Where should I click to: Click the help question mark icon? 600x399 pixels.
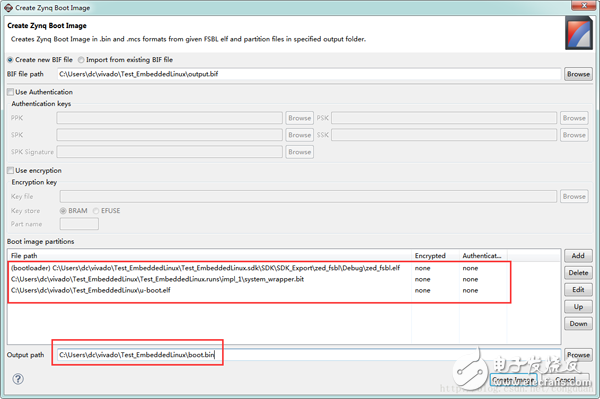tap(18, 379)
